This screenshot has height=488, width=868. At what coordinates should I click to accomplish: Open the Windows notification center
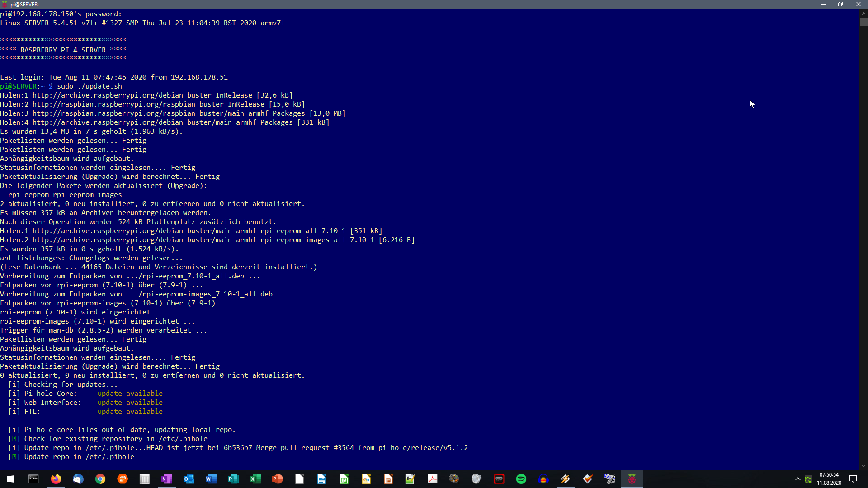click(853, 479)
